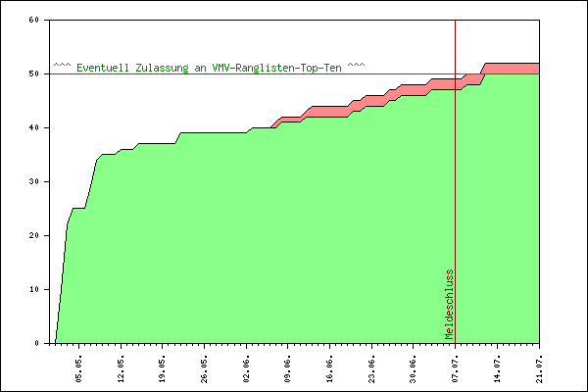
Task: Select the 09.06. date label
Action: pos(288,369)
